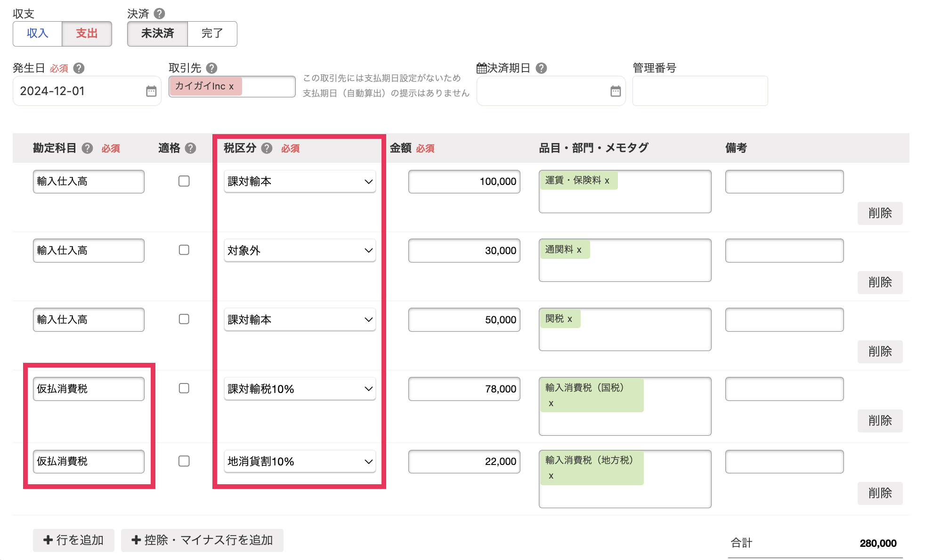The width and height of the screenshot is (941, 560).
Task: Remove the 運賃・保険料 tag
Action: tap(607, 181)
